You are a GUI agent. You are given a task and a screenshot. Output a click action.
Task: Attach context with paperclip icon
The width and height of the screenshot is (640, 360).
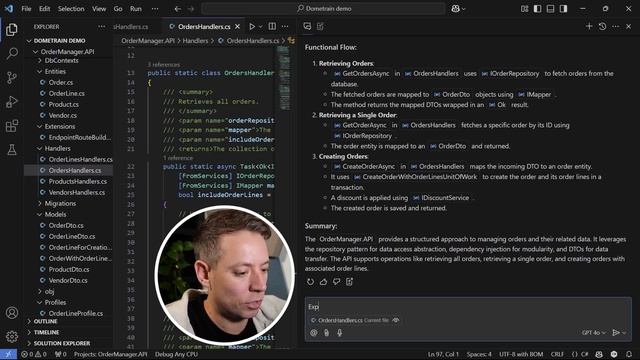[326, 333]
